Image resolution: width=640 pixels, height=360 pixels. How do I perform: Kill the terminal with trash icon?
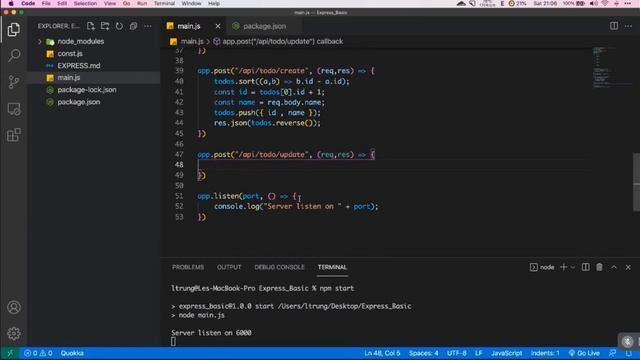click(x=599, y=267)
